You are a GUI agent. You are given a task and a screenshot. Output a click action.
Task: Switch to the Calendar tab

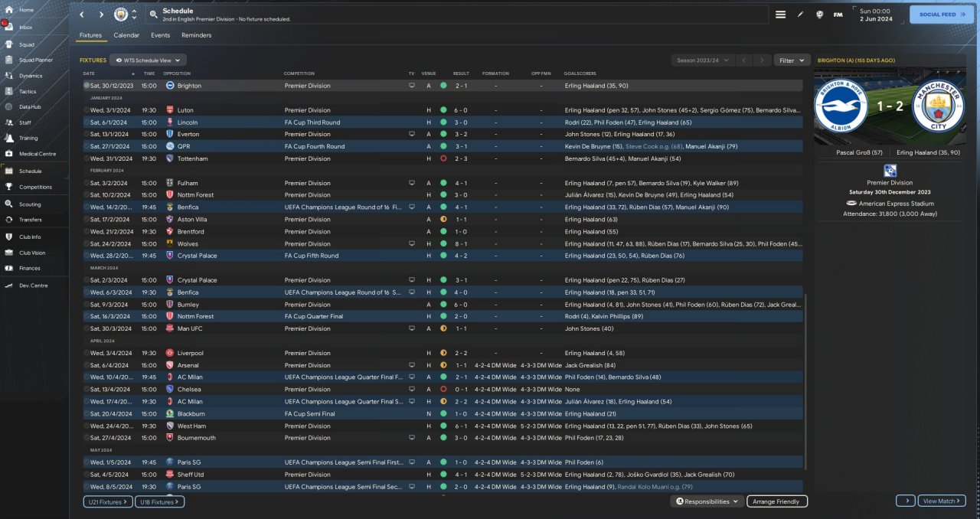[126, 35]
